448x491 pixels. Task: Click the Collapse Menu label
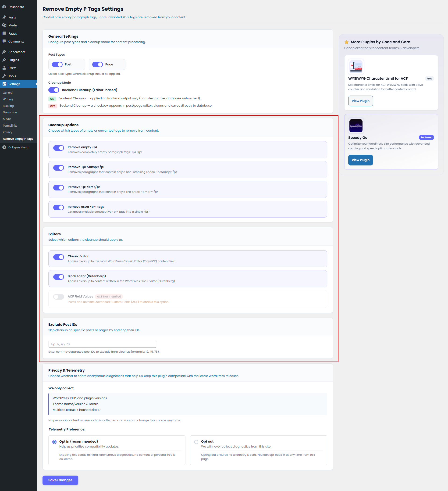pos(18,147)
